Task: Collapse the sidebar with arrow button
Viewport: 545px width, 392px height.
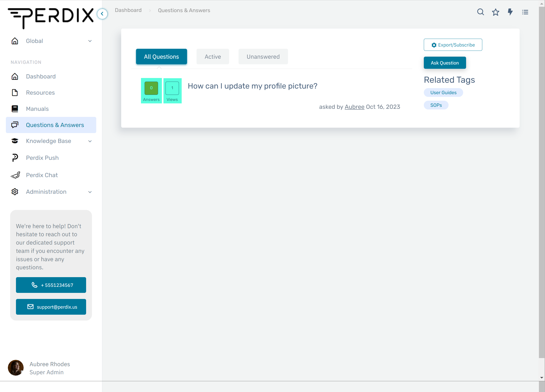Action: pos(102,14)
